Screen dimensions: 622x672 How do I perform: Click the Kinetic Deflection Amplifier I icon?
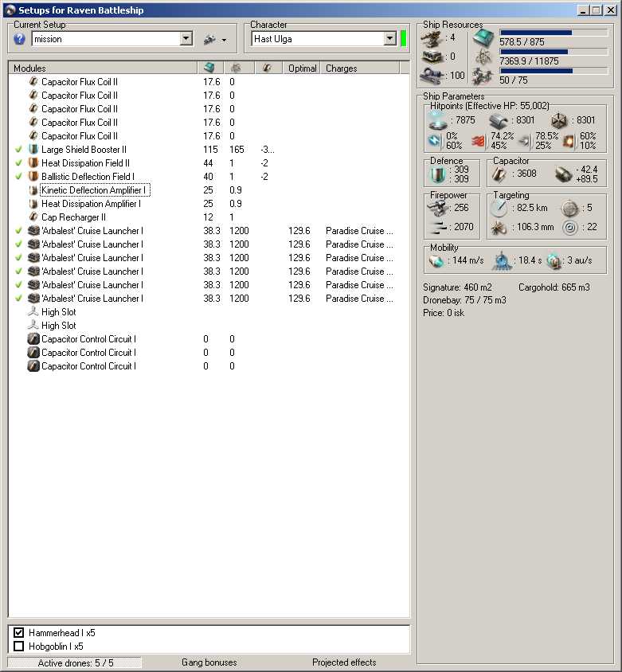tap(33, 189)
